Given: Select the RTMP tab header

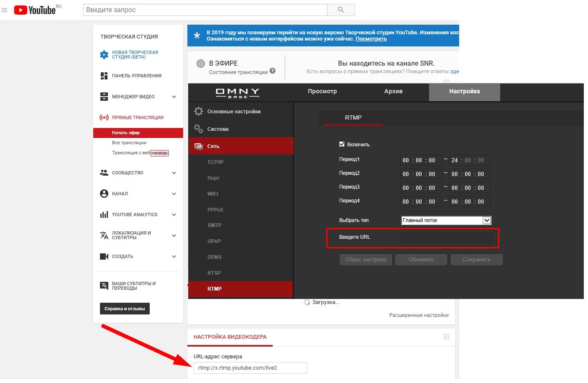Looking at the screenshot, I should click(x=353, y=118).
